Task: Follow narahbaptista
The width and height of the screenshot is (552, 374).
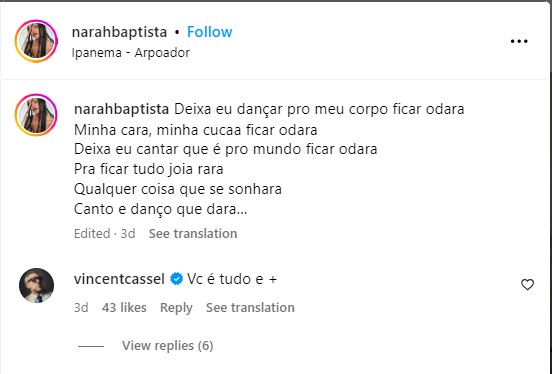Action: [209, 32]
